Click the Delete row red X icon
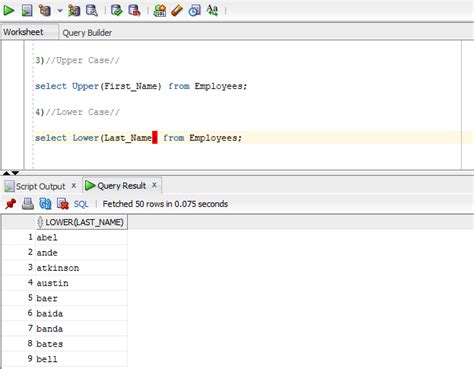Screen dimensions: 474x369 63,204
